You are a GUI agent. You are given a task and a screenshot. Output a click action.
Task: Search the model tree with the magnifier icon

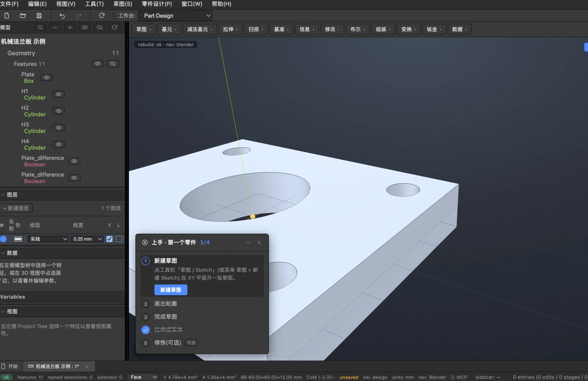point(40,27)
